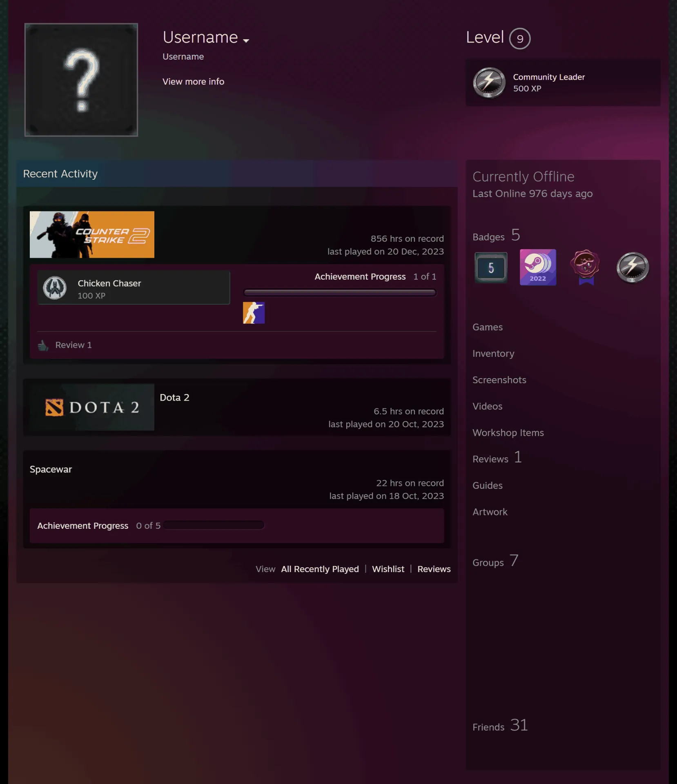Image resolution: width=677 pixels, height=784 pixels.
Task: Click the lightning bolt badge in Badges row
Action: [x=632, y=267]
